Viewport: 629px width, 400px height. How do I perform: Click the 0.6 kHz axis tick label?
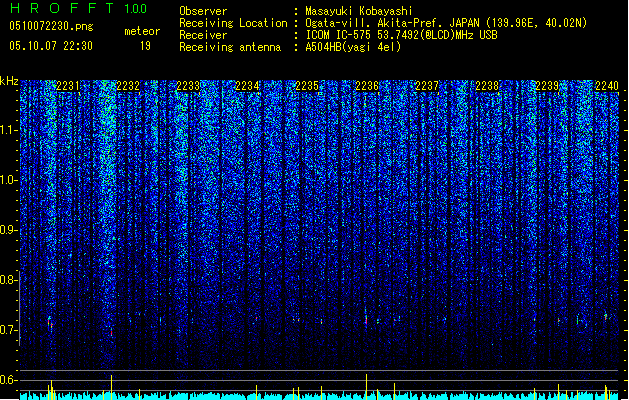9,380
